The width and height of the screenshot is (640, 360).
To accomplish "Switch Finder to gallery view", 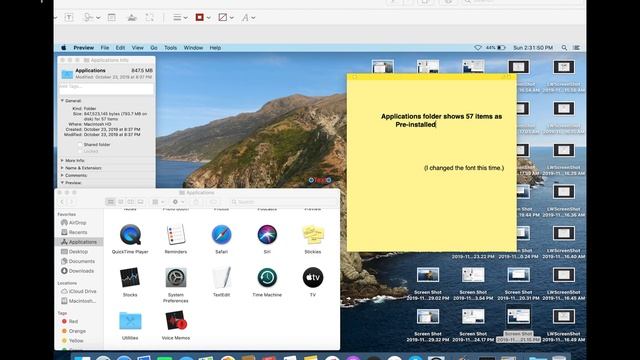I will [x=141, y=202].
